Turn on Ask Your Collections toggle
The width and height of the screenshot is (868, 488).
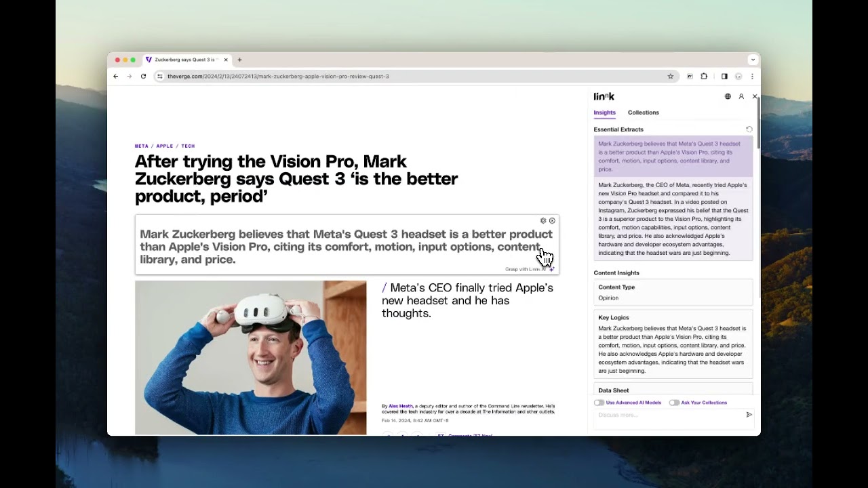[x=674, y=403]
